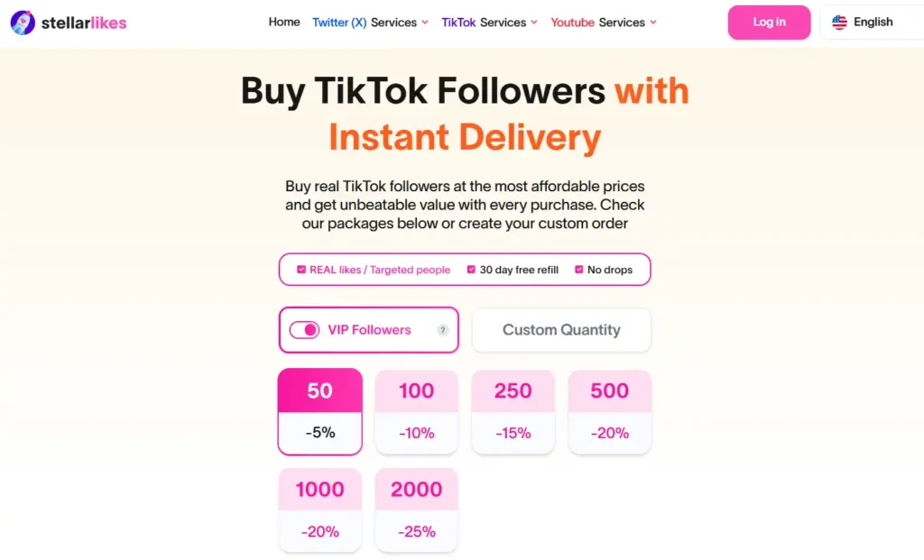The image size is (924, 560).
Task: Click the checkmark icon beside No drops
Action: [578, 269]
